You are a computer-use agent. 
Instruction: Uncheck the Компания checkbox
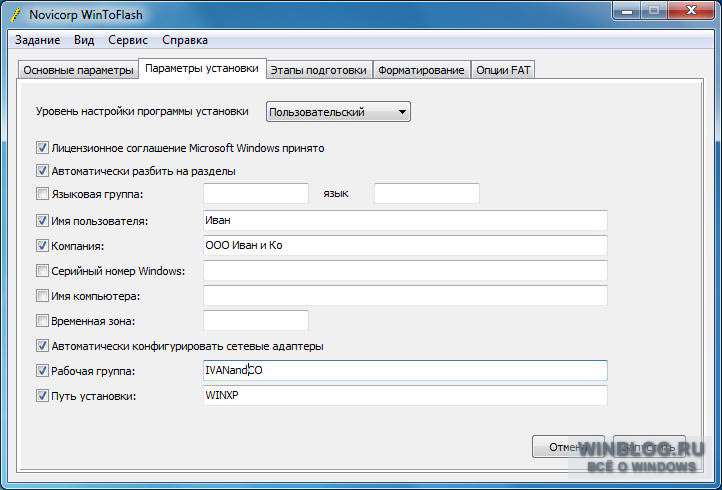[42, 246]
